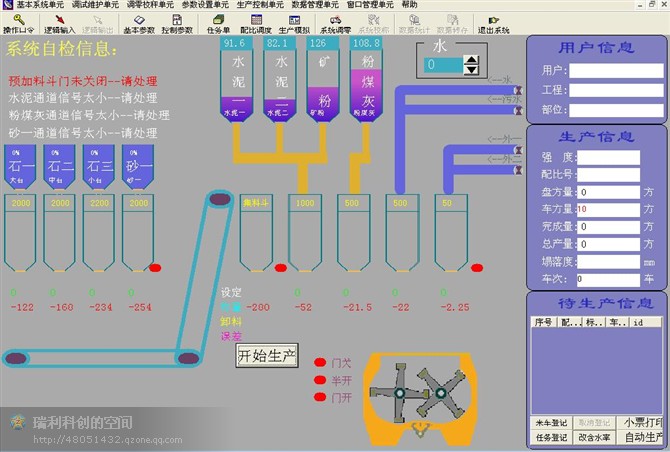The height and width of the screenshot is (452, 670).
Task: Increase 水 value with up arrow
Action: 471,60
